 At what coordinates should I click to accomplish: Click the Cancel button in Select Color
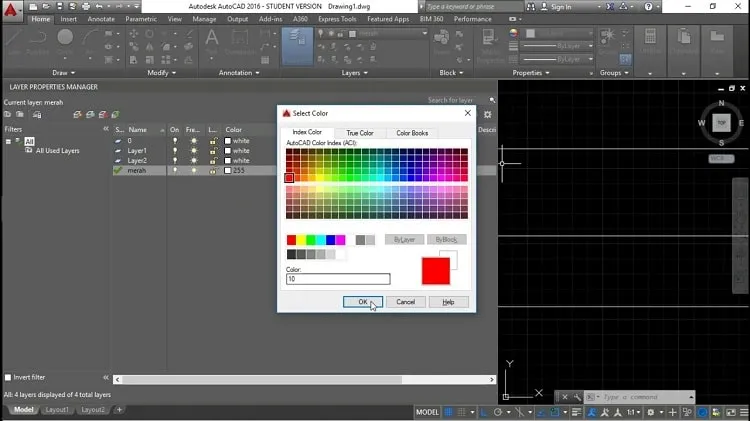(x=406, y=302)
